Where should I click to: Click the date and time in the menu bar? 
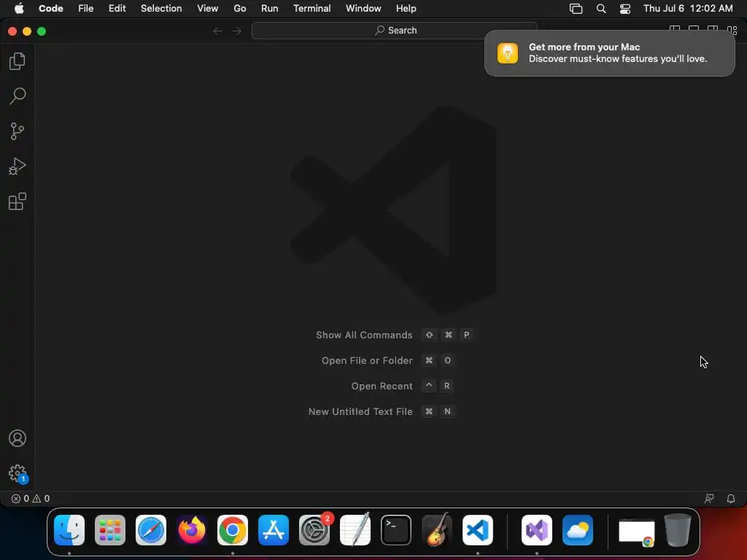[688, 9]
